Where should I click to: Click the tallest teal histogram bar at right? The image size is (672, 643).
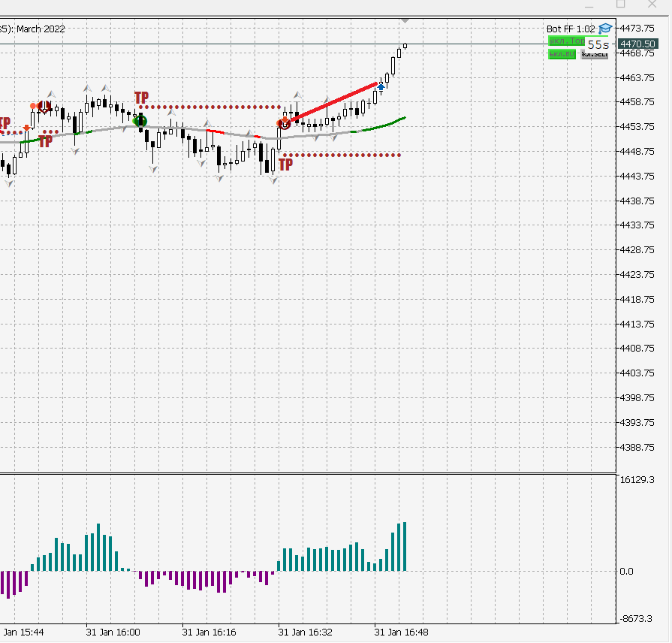pos(405,547)
